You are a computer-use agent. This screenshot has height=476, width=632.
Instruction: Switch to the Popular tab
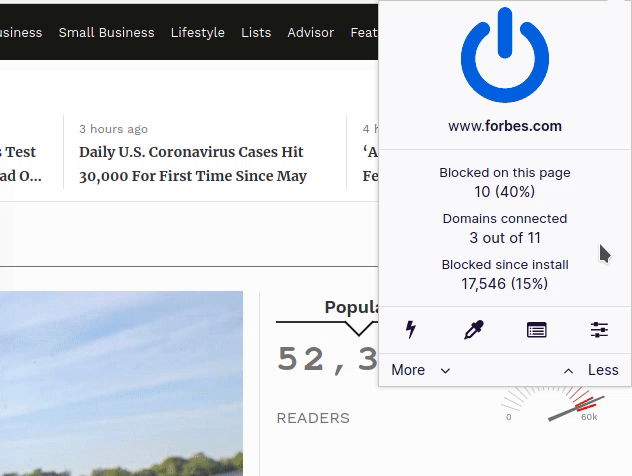pos(350,307)
